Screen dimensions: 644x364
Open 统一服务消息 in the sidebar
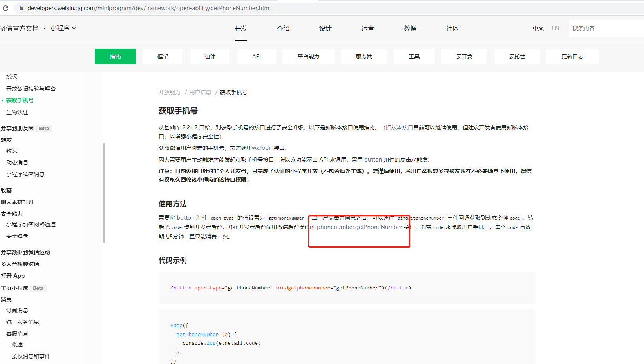coord(23,322)
